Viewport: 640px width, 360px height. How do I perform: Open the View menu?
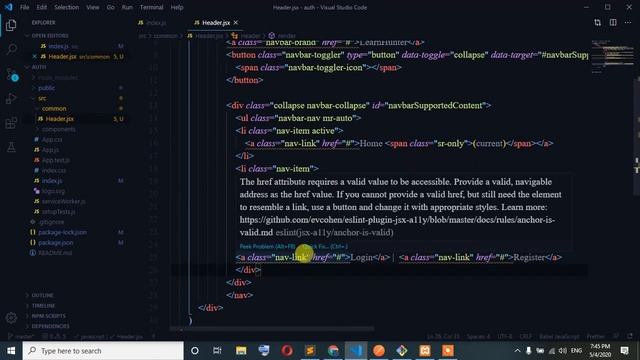point(93,7)
